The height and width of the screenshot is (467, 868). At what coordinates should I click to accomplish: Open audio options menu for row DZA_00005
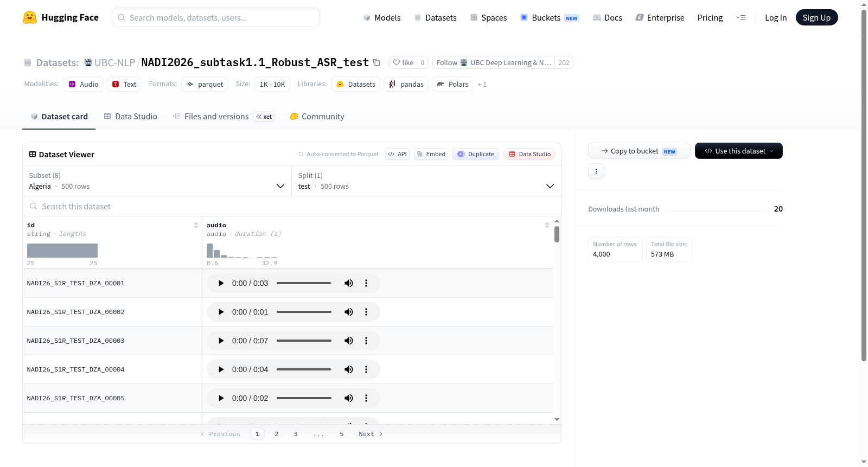coord(366,398)
